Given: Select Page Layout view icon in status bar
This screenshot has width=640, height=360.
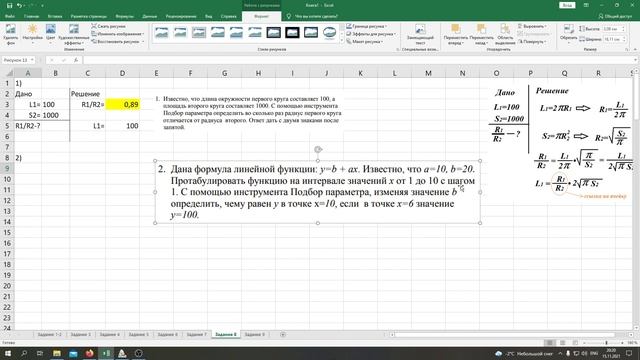Looking at the screenshot, I should (562, 343).
